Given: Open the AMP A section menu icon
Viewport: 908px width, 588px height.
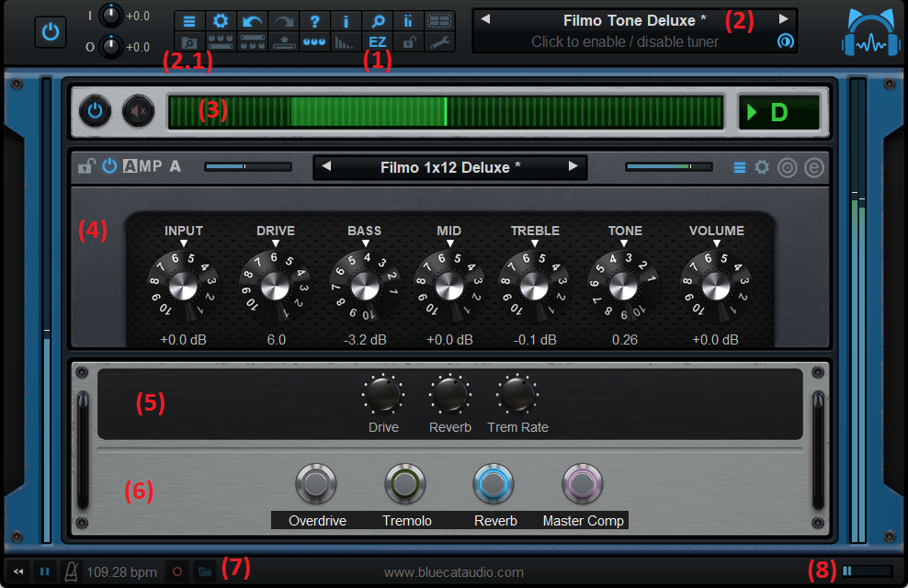Looking at the screenshot, I should tap(740, 168).
